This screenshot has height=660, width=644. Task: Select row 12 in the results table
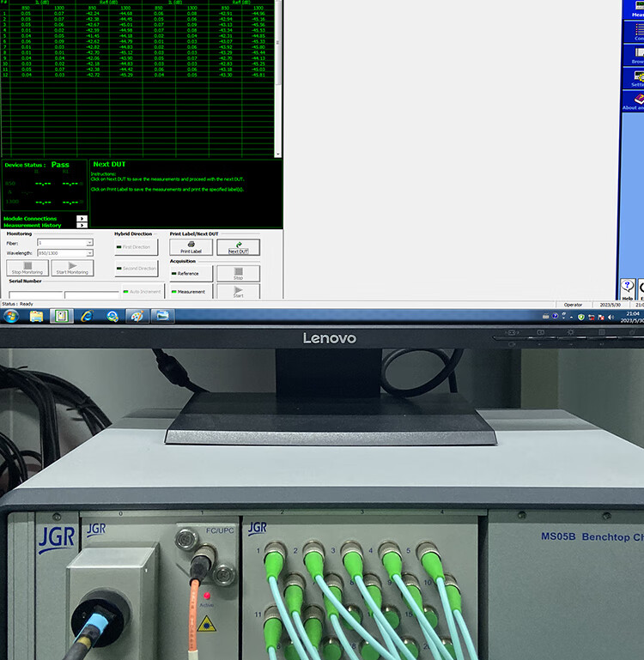click(137, 75)
